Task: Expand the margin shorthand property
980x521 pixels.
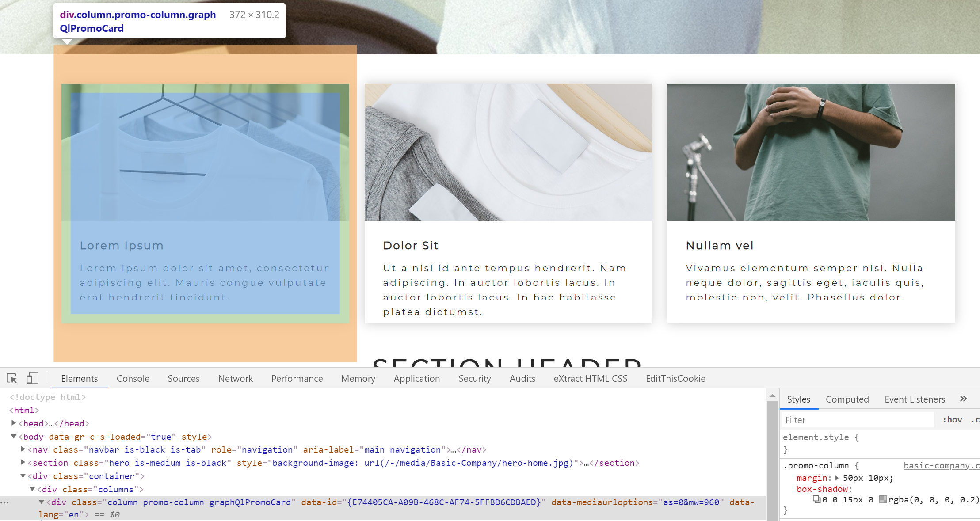Action: click(837, 478)
